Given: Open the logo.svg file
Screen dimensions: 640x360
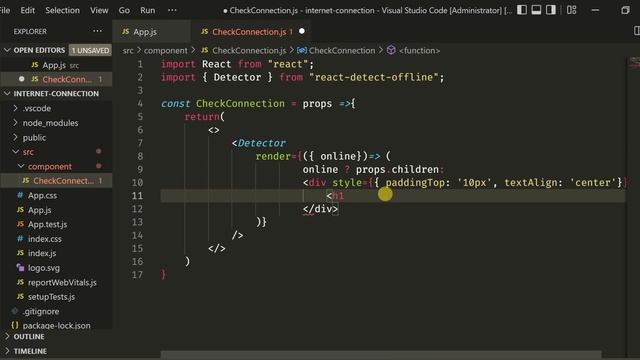Looking at the screenshot, I should pos(44,268).
